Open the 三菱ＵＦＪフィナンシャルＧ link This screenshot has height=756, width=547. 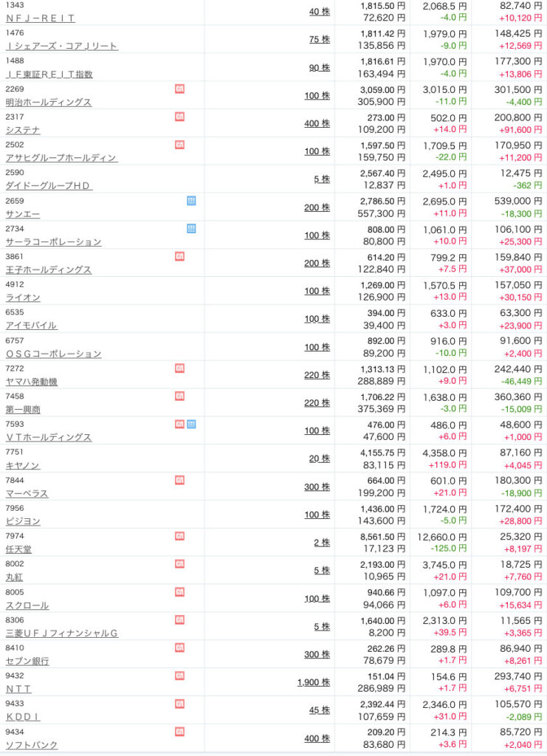pyautogui.click(x=61, y=633)
